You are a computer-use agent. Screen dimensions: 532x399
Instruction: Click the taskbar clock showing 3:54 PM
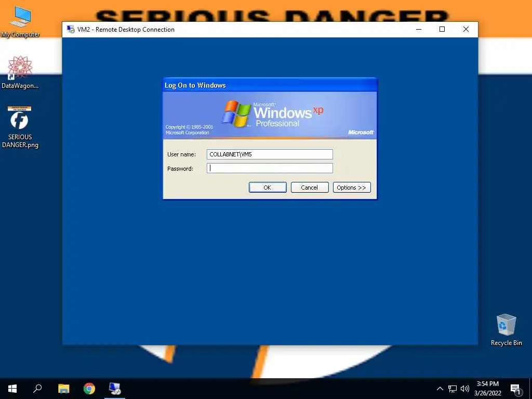coord(487,389)
